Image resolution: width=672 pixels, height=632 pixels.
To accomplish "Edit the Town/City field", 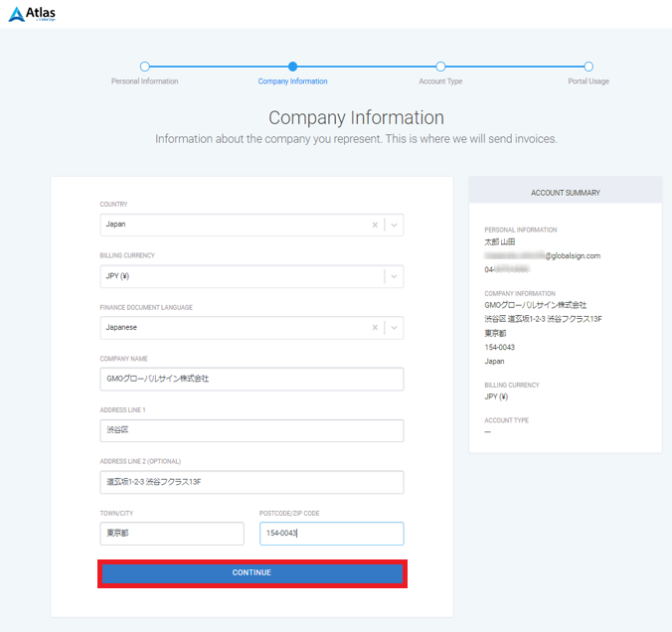I will point(172,534).
